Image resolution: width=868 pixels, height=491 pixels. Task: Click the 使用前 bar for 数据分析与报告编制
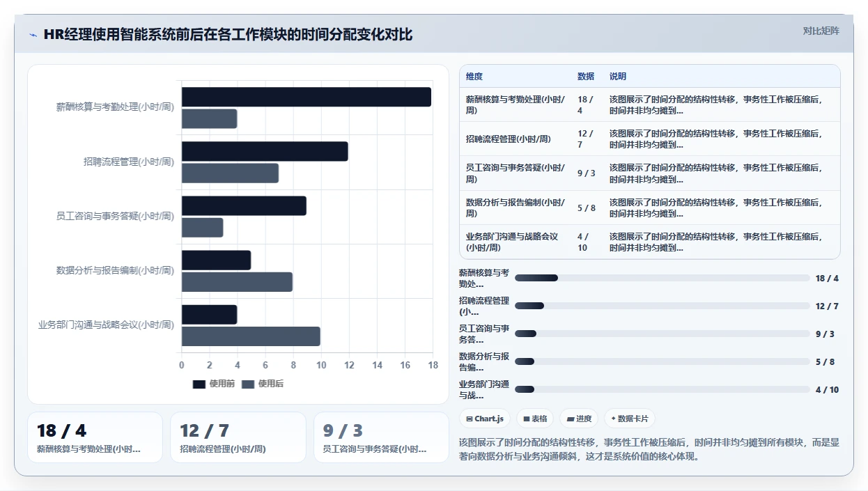pyautogui.click(x=217, y=260)
